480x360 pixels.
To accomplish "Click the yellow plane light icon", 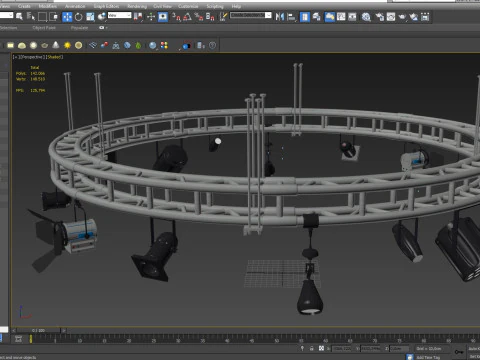I will 10,45.
